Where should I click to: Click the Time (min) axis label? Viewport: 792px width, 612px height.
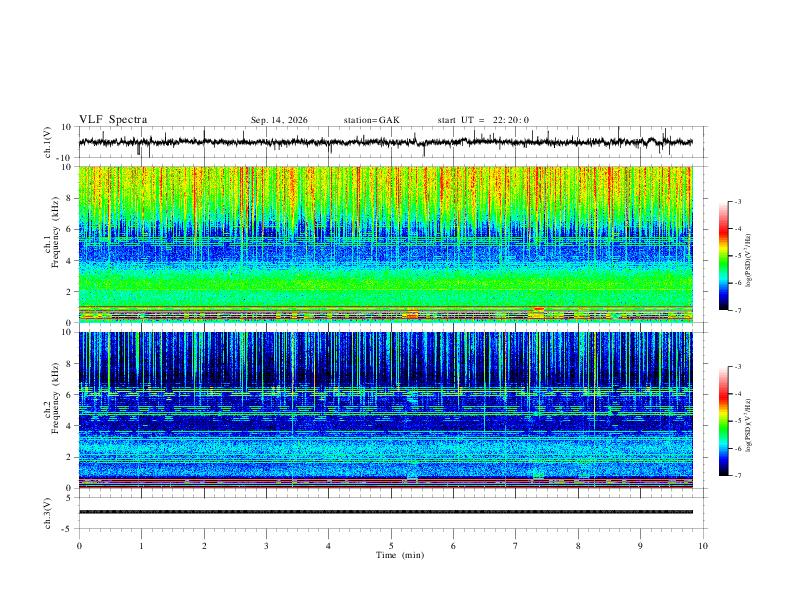coord(400,555)
